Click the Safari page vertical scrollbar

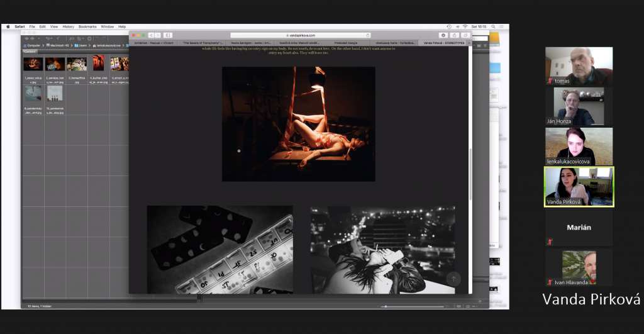click(x=470, y=174)
